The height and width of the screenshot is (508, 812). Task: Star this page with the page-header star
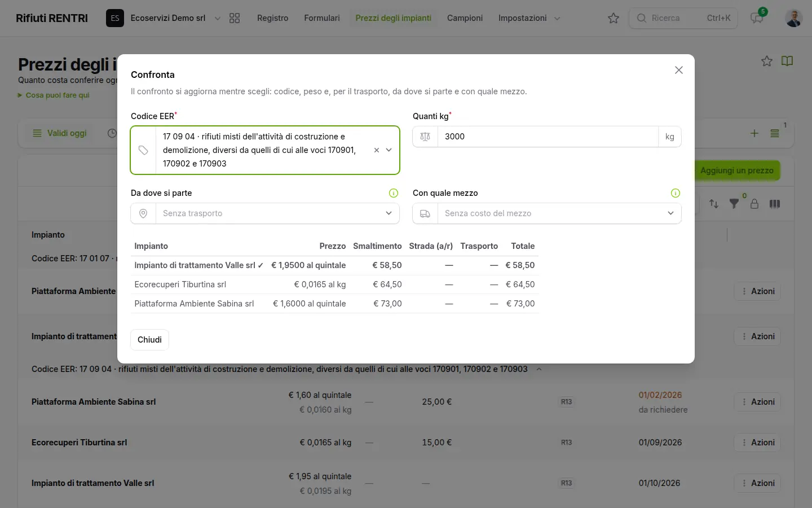pos(767,61)
